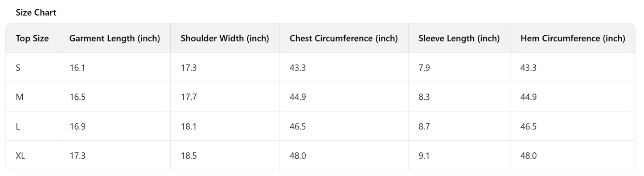Click the Garment Length (inch) header

pos(115,38)
